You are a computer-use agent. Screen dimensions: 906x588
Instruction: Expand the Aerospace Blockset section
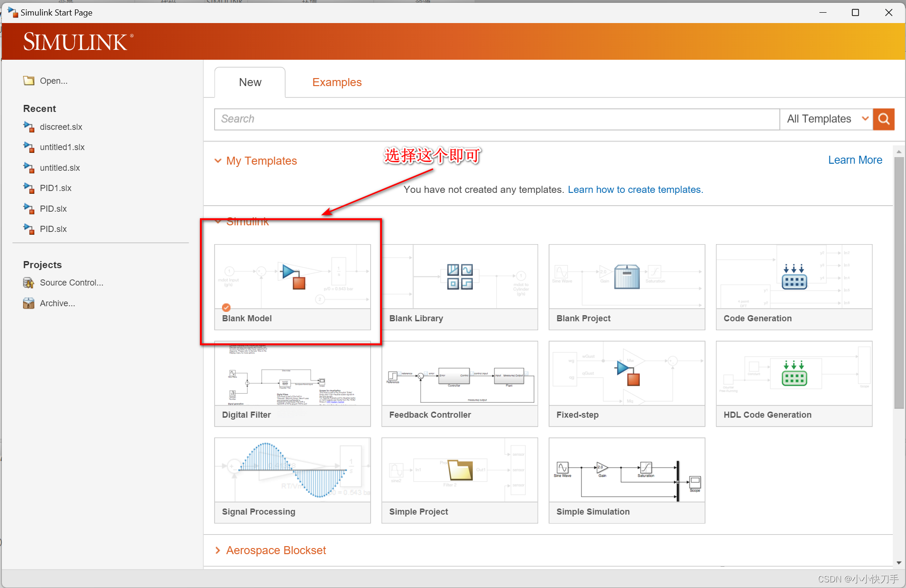pyautogui.click(x=218, y=550)
